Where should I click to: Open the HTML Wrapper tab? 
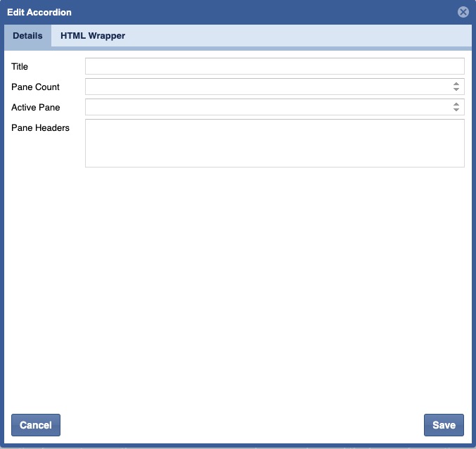93,36
